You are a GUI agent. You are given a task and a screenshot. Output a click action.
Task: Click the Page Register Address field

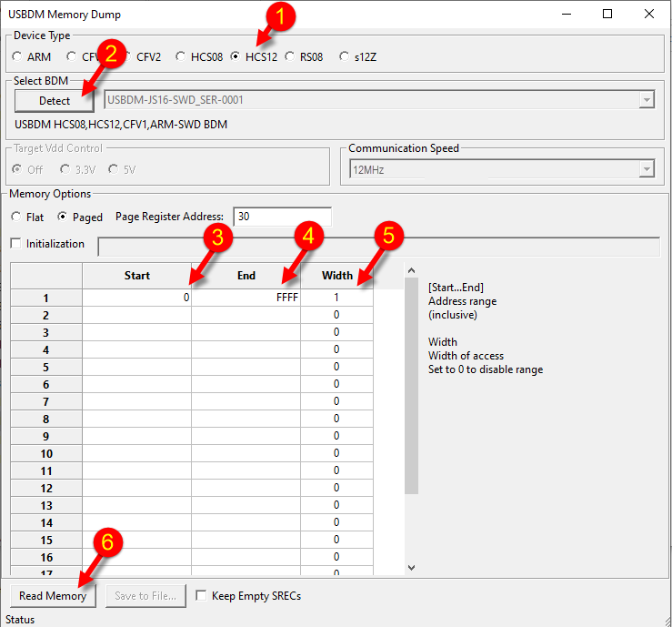point(283,217)
